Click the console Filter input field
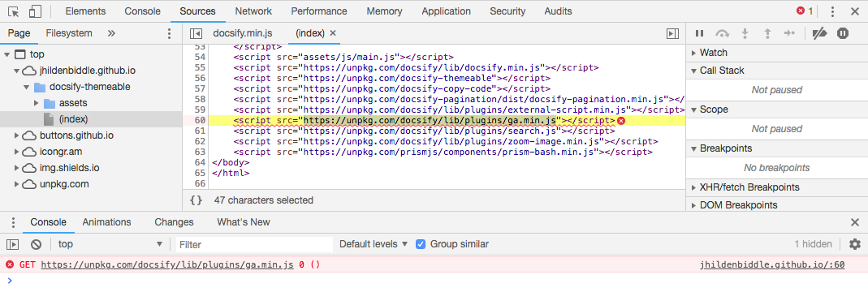The height and width of the screenshot is (292, 868). point(255,244)
